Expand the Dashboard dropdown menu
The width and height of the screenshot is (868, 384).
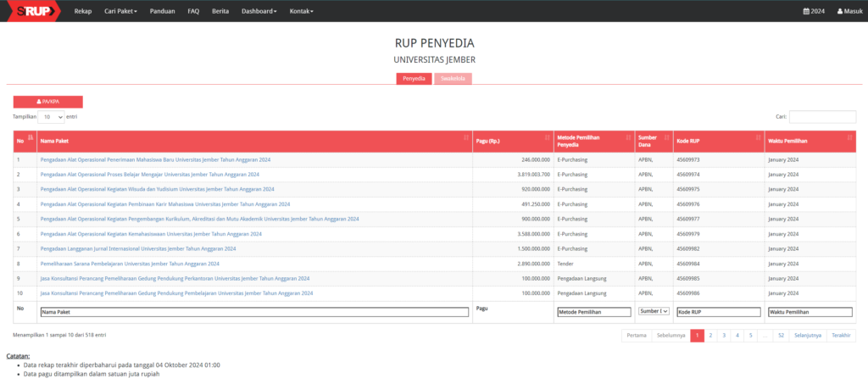pyautogui.click(x=259, y=11)
